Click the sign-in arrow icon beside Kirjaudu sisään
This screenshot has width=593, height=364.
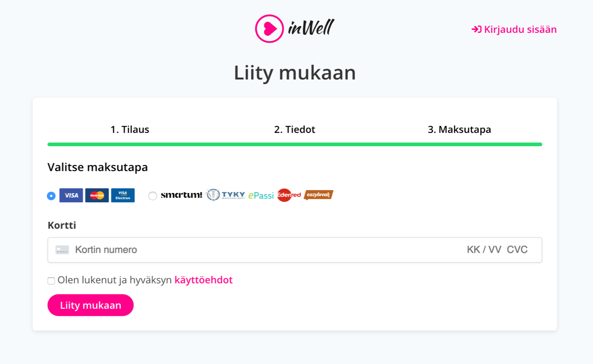click(x=476, y=29)
